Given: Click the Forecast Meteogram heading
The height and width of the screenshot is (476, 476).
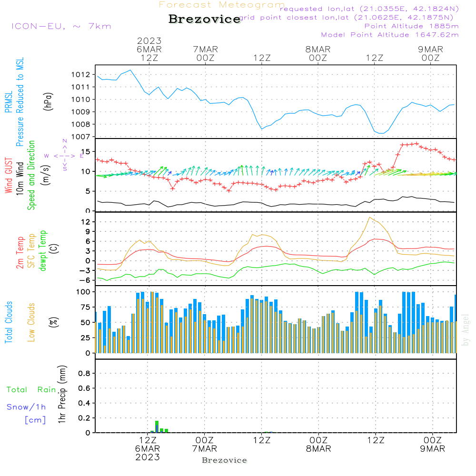Looking at the screenshot, I should 221,5.
